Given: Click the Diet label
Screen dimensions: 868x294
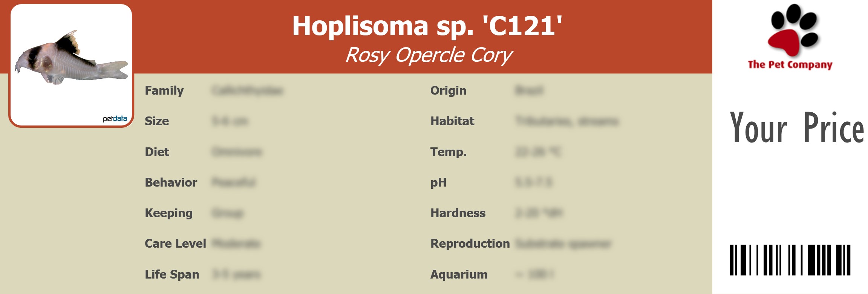Looking at the screenshot, I should tap(157, 152).
